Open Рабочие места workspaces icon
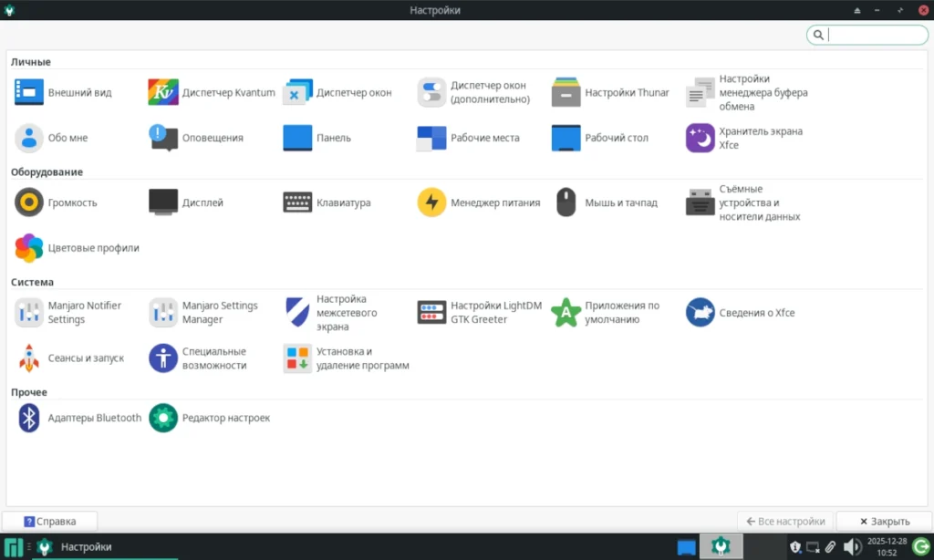 [431, 138]
